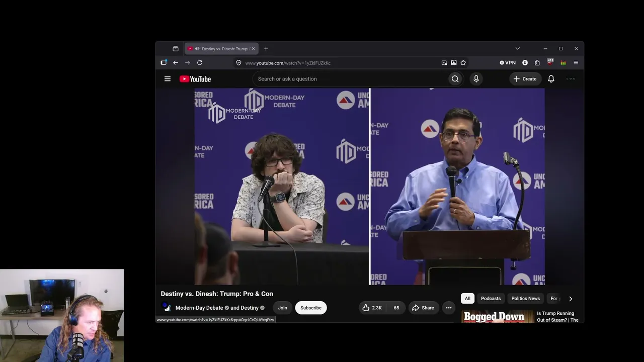Bookmark this page with the star
Image resolution: width=644 pixels, height=362 pixels.
tap(463, 63)
